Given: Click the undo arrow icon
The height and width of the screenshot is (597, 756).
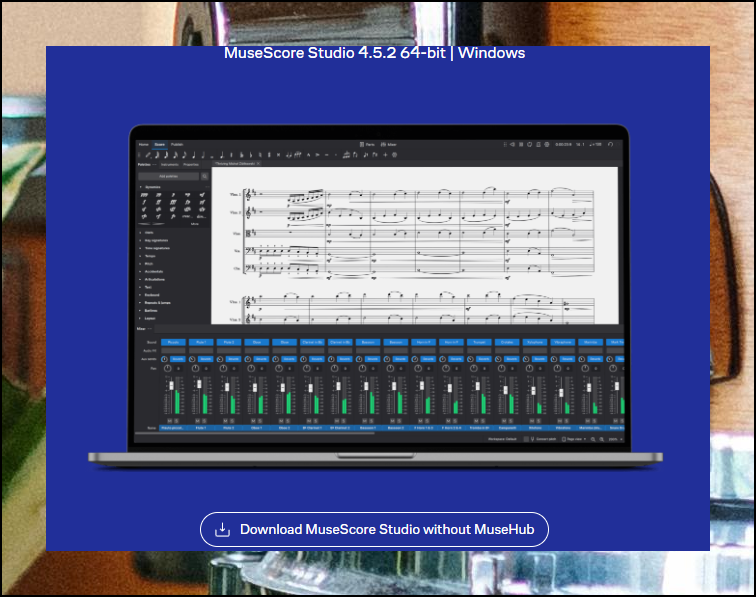Looking at the screenshot, I should [610, 144].
